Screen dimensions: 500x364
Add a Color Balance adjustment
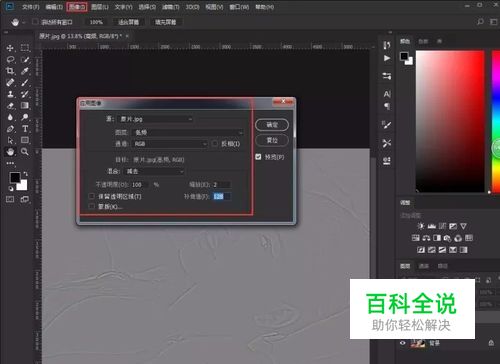426,238
